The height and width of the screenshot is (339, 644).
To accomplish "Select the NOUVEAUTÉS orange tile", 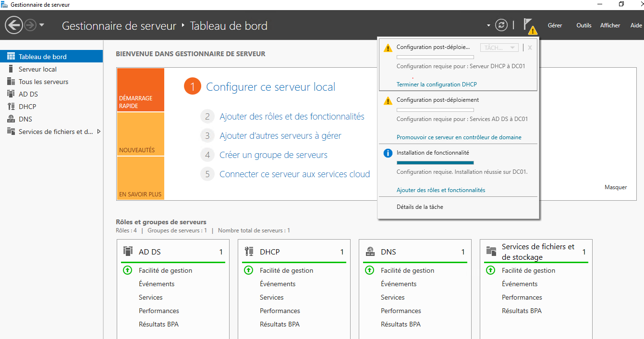I will (x=140, y=134).
